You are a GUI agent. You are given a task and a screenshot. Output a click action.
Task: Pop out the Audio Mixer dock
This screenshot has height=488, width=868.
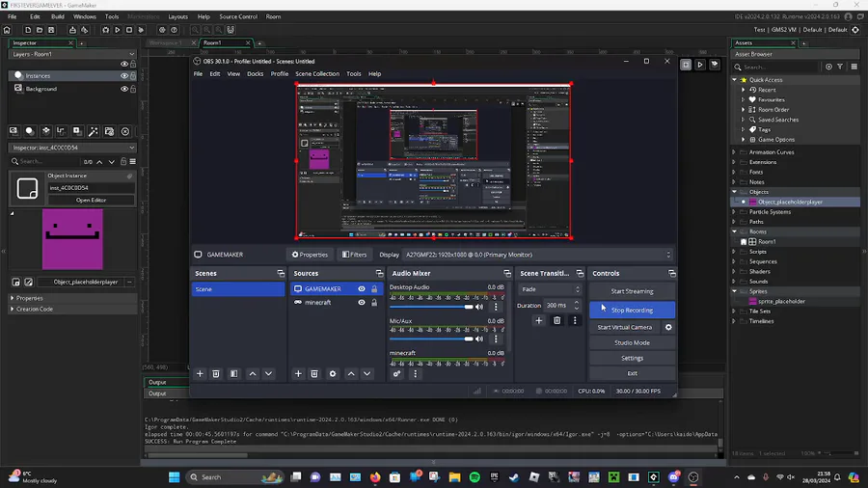[507, 273]
